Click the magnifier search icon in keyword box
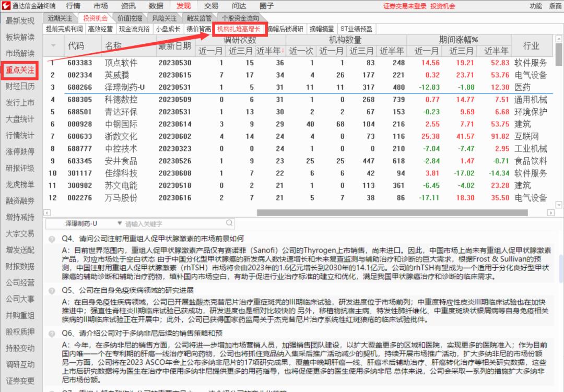This screenshot has width=564, height=392. [x=229, y=222]
